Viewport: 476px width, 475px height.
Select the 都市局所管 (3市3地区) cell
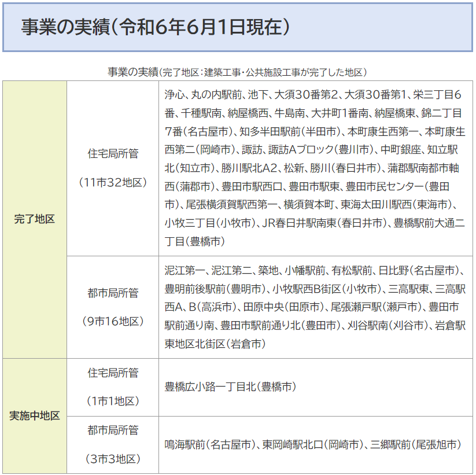click(113, 445)
